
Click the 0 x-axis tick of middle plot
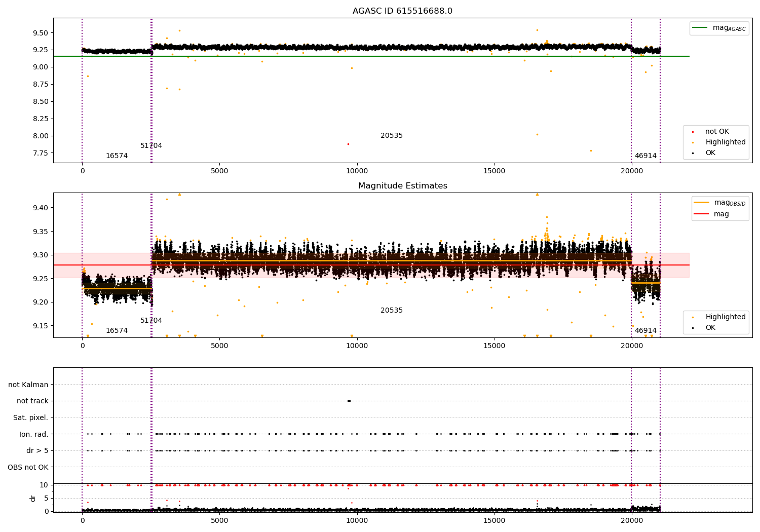[82, 346]
